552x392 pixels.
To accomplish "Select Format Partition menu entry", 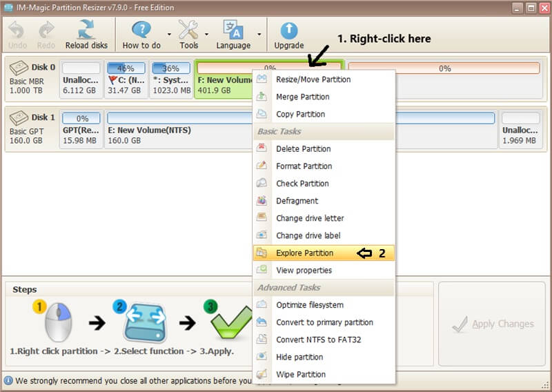I will pos(324,166).
